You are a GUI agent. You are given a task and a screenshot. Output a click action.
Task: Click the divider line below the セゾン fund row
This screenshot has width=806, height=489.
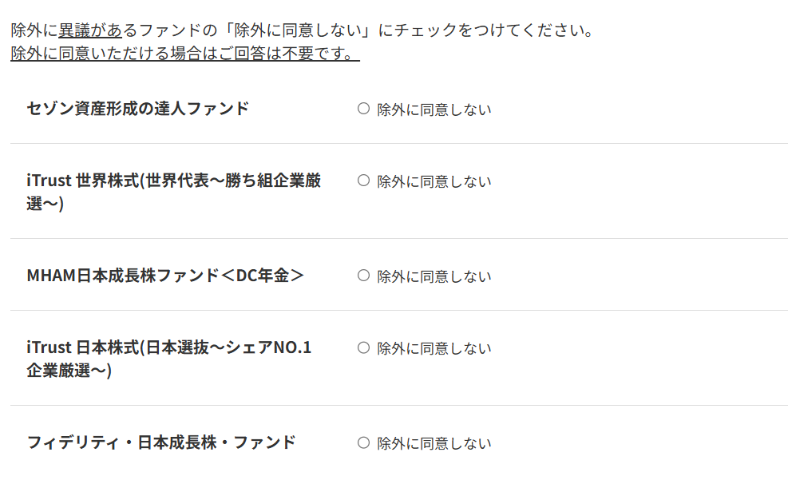pos(399,143)
